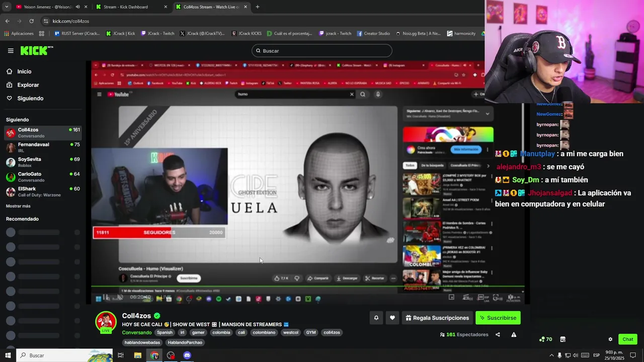Screen dimensions: 644x362
Task: Open site information icon in address bar
Action: click(46, 21)
